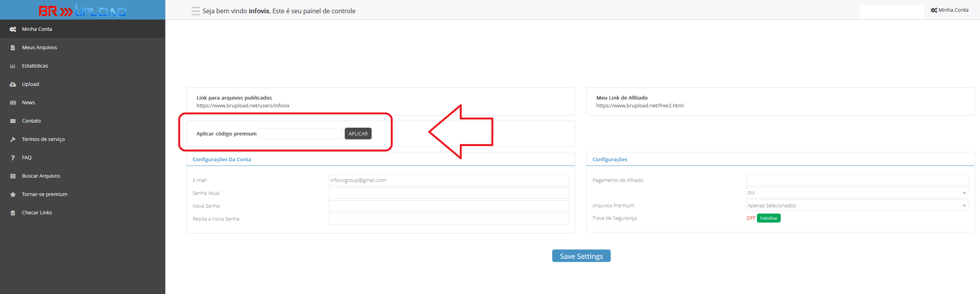Screen dimensions: 980x294
Task: Click the star icon for Tornar-se premium
Action: click(x=13, y=194)
